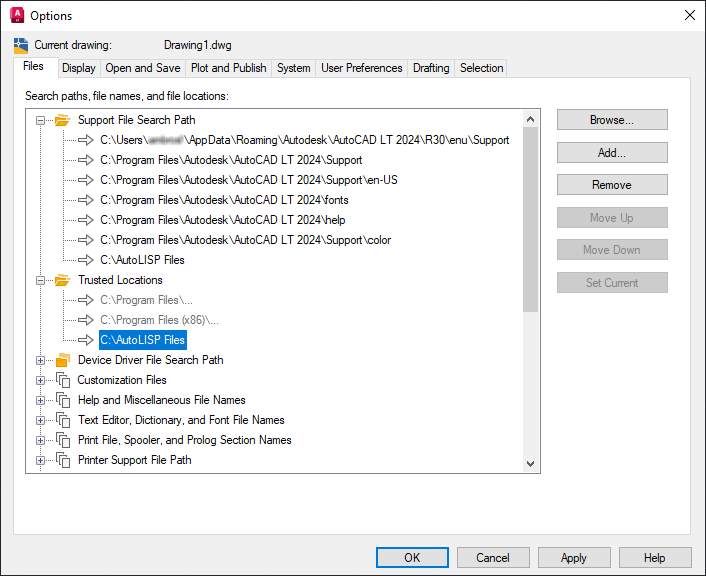Expand Print File, Spooler, and Prolog Section Names
The width and height of the screenshot is (706, 576).
pos(41,440)
